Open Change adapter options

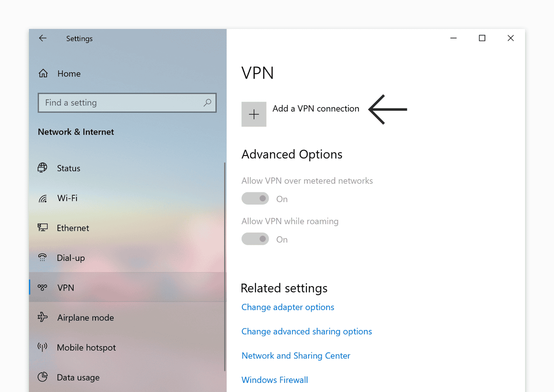[288, 307]
